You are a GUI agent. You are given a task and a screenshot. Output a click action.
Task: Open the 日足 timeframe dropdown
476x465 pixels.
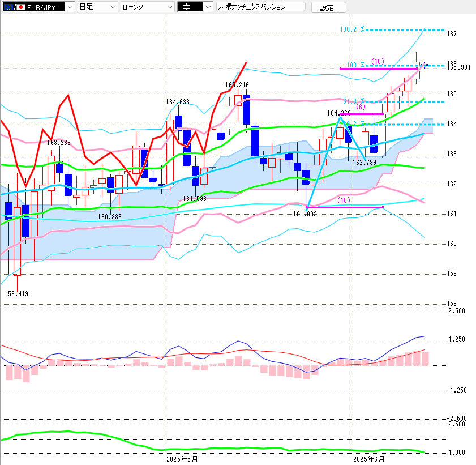[97, 7]
